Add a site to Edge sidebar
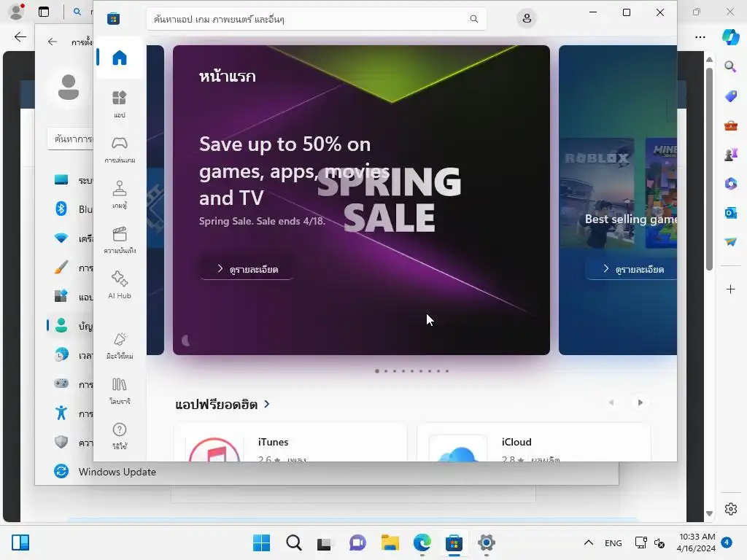 (730, 289)
